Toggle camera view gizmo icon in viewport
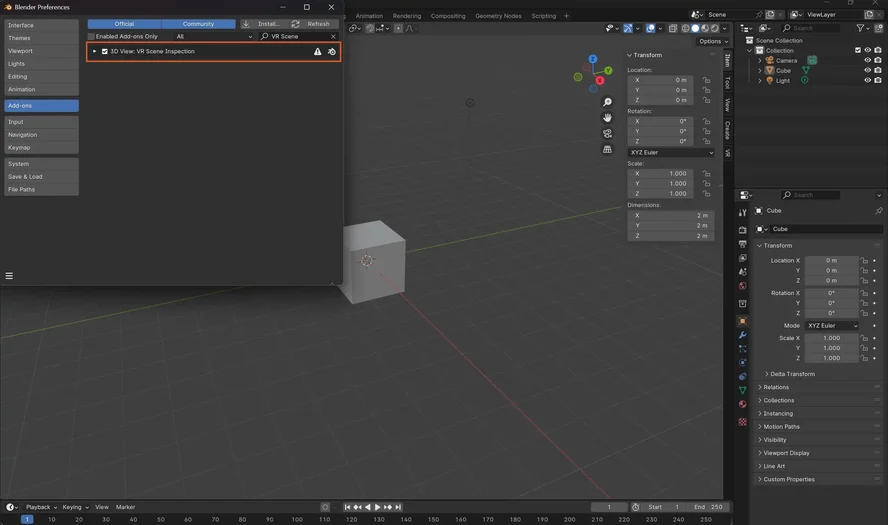The image size is (888, 525). (x=607, y=134)
